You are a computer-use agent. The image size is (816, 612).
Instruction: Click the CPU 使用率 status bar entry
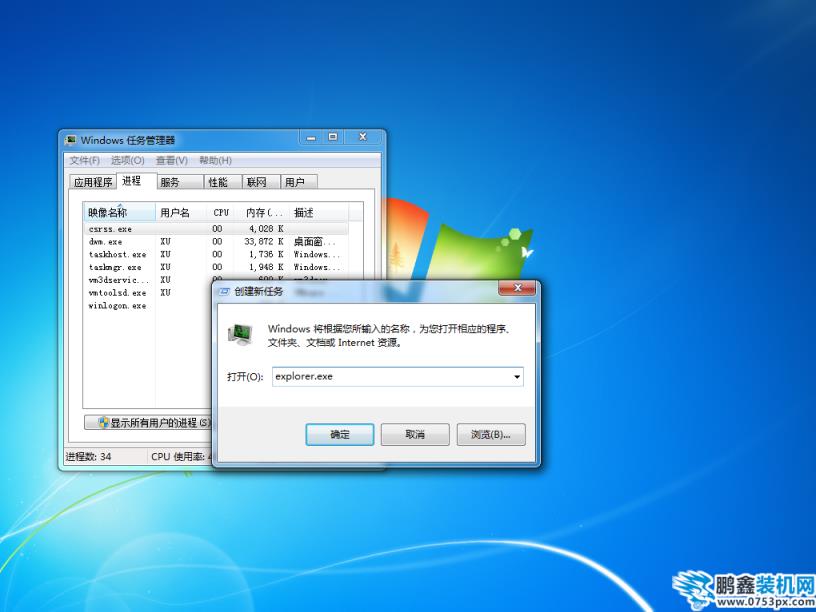(181, 456)
